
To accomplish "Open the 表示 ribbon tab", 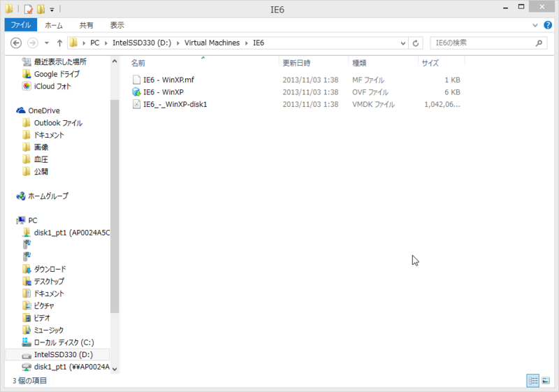I will pyautogui.click(x=117, y=25).
